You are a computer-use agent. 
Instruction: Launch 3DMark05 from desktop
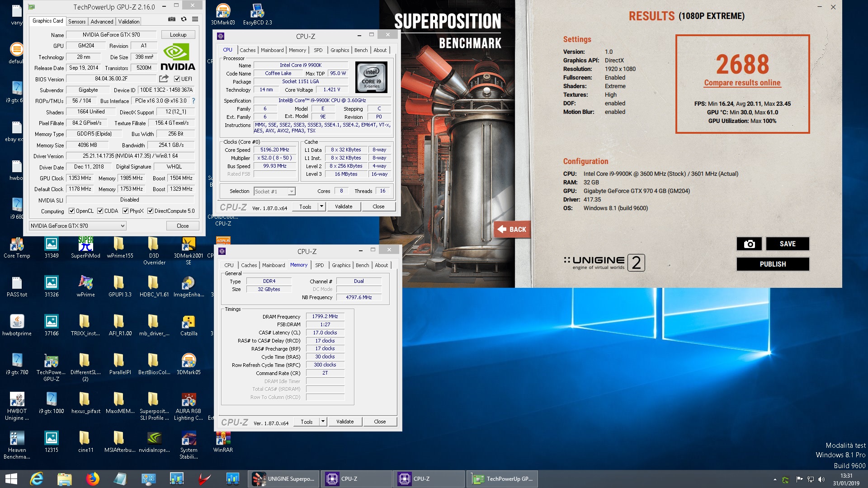point(189,364)
